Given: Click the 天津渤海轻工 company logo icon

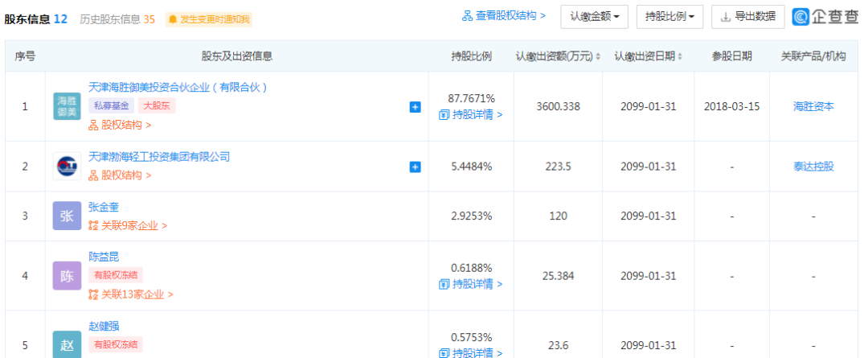Looking at the screenshot, I should tap(68, 167).
